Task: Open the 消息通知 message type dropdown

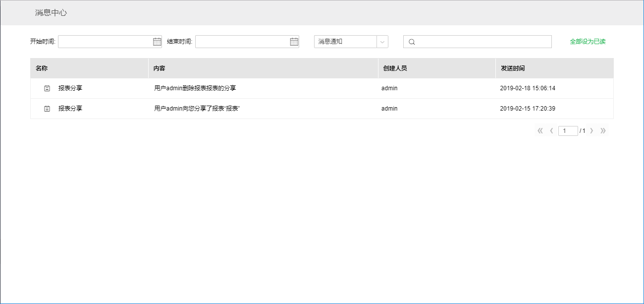Action: coord(347,42)
